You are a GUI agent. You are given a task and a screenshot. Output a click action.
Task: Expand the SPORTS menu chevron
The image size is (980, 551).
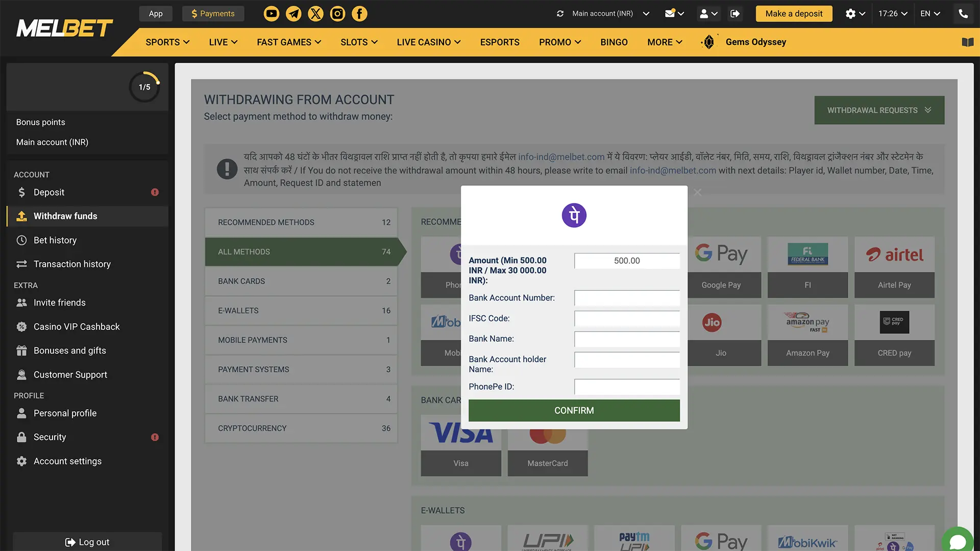[187, 42]
